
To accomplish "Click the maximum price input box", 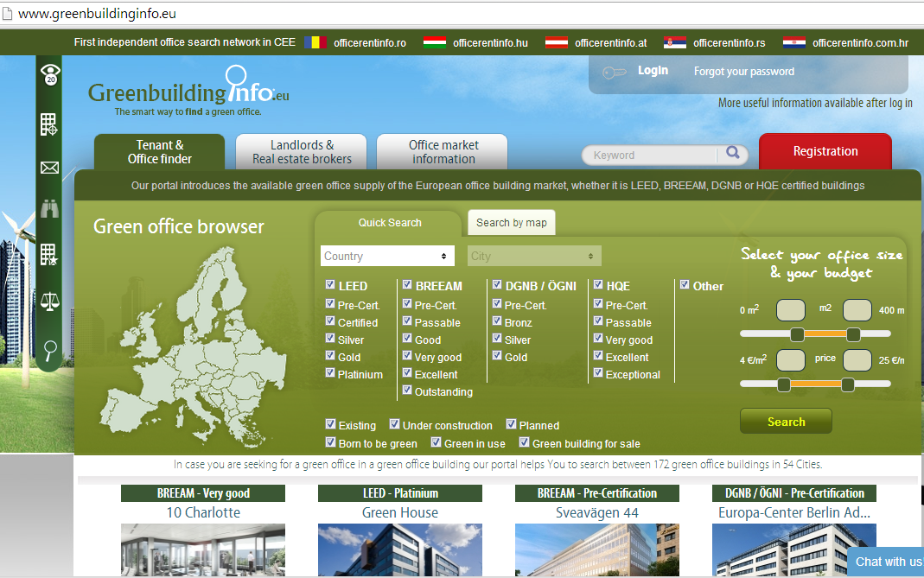I will point(857,360).
